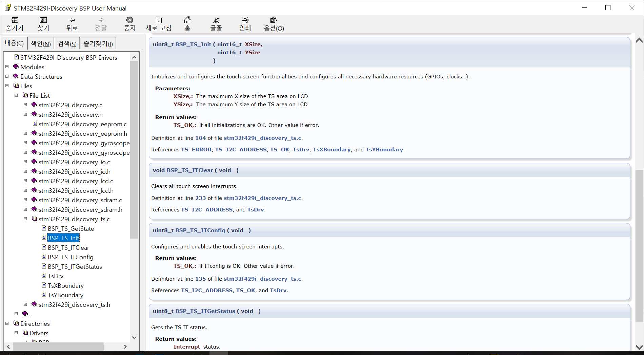The image size is (644, 355).
Task: Collapse the Drivers tree node
Action: [16, 333]
